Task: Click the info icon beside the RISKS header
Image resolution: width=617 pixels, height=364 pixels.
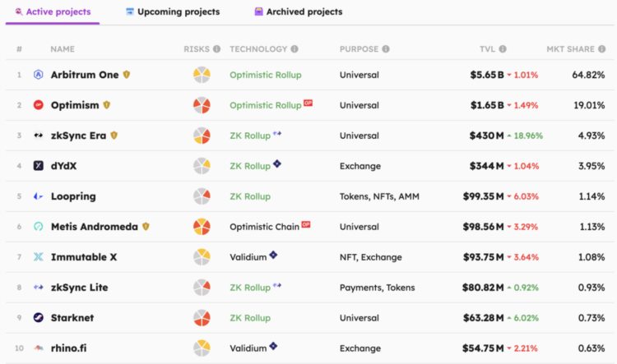Action: [217, 49]
